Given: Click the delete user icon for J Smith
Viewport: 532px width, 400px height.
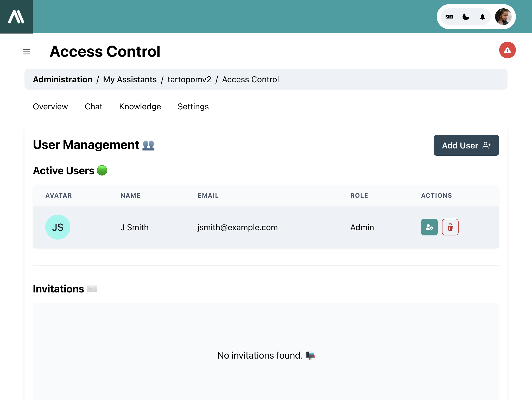Looking at the screenshot, I should (x=450, y=227).
